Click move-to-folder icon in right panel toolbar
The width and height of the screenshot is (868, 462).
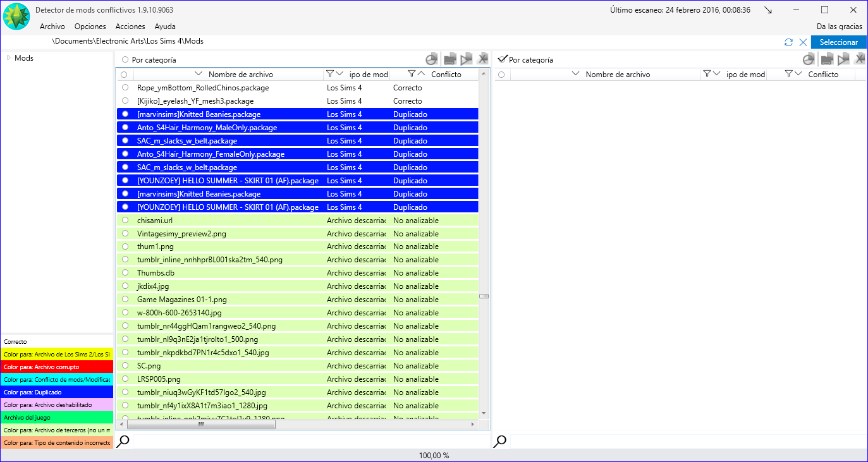click(x=826, y=59)
